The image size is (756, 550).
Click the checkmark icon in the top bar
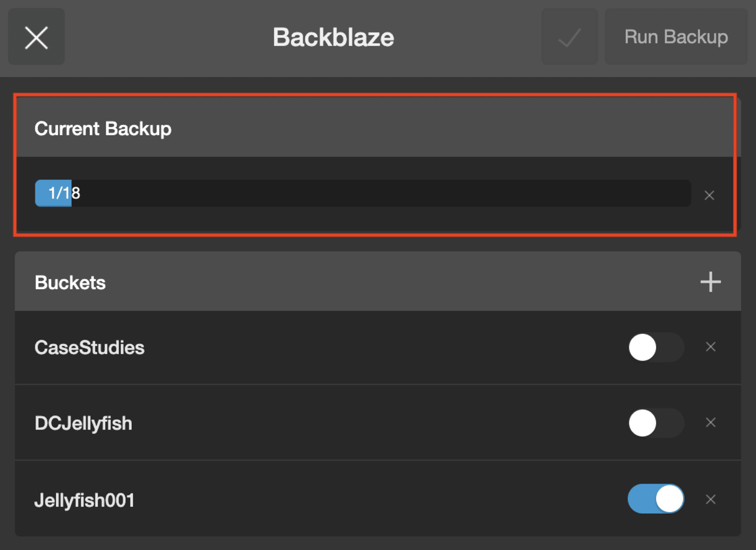(x=569, y=36)
